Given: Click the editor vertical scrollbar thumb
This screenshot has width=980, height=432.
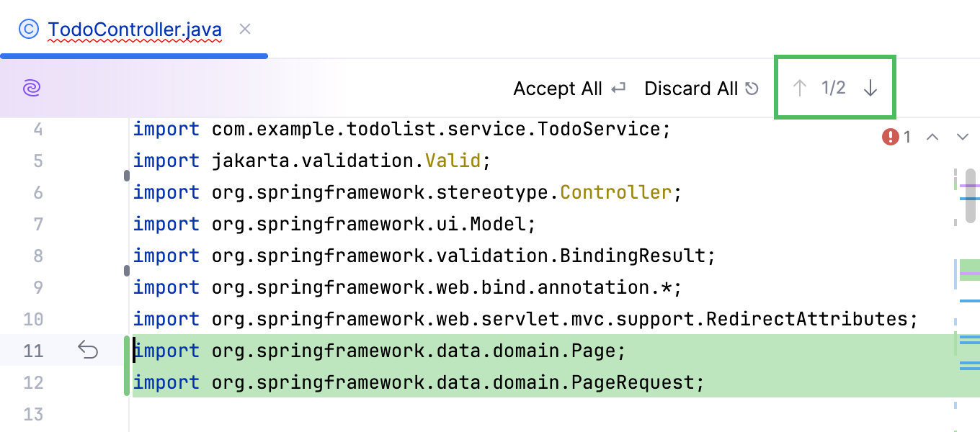Looking at the screenshot, I should point(971,196).
